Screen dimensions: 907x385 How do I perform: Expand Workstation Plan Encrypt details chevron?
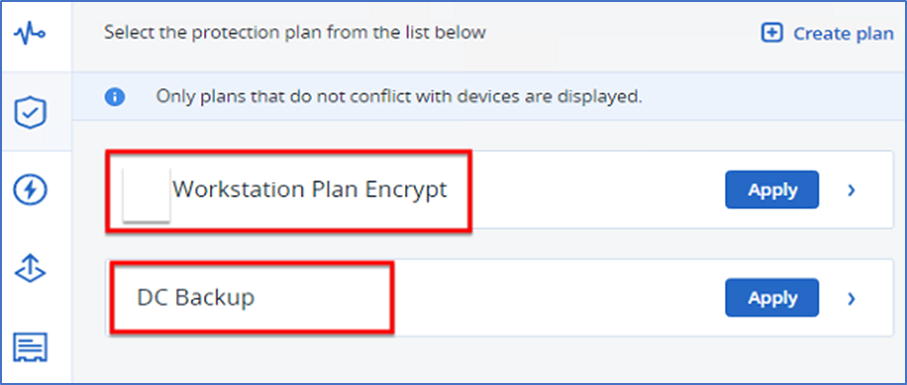(x=851, y=190)
